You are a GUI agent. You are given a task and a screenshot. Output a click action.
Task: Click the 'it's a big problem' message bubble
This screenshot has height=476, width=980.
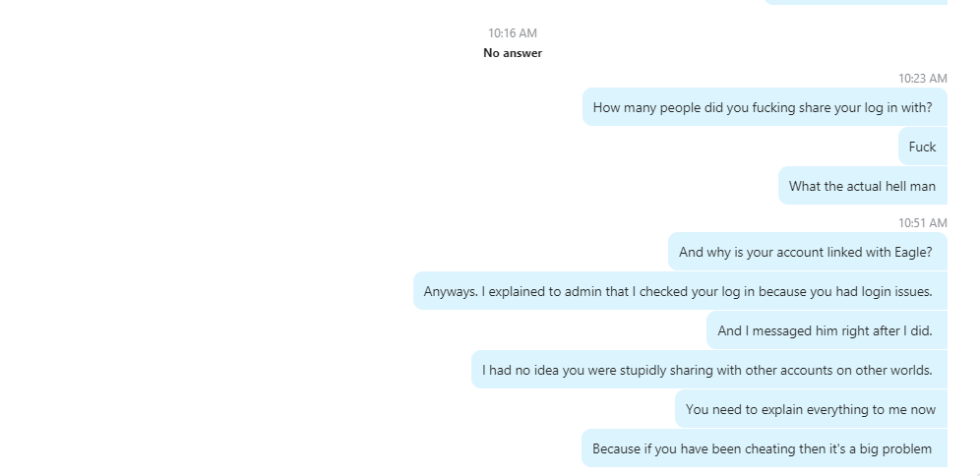click(765, 448)
